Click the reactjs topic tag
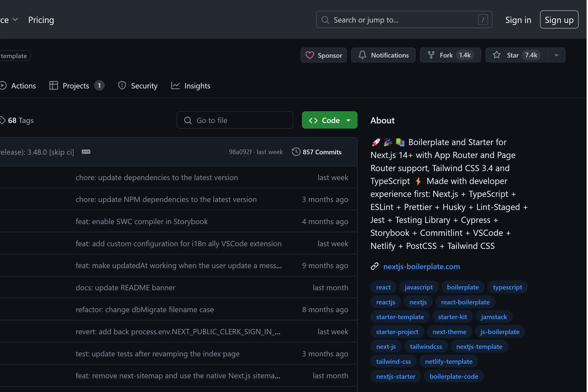The image size is (588, 392). pos(385,302)
